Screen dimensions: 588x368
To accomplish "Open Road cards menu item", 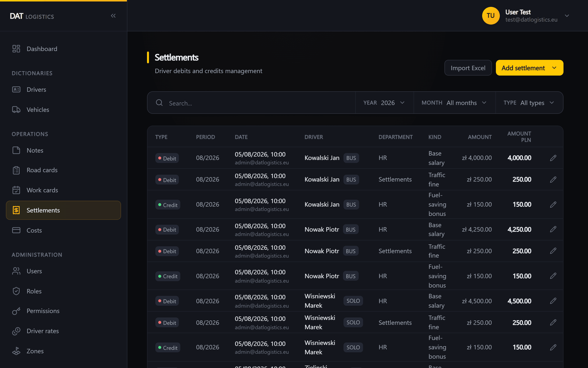I will [63, 170].
